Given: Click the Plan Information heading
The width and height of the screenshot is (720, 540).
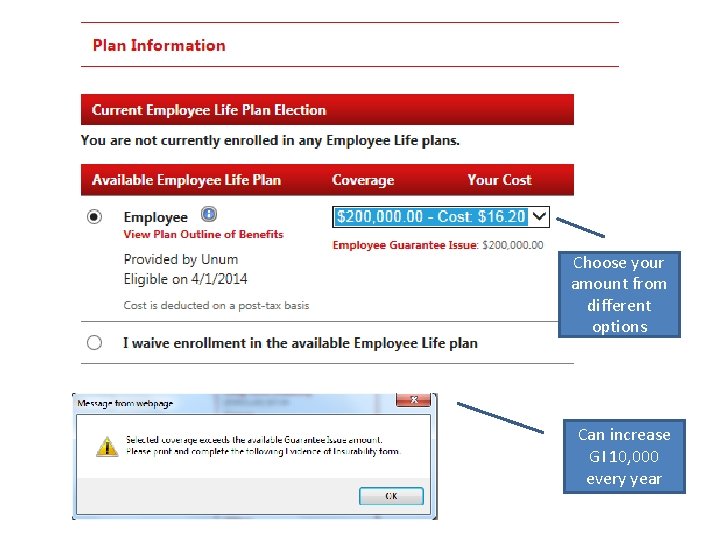Looking at the screenshot, I should point(159,45).
